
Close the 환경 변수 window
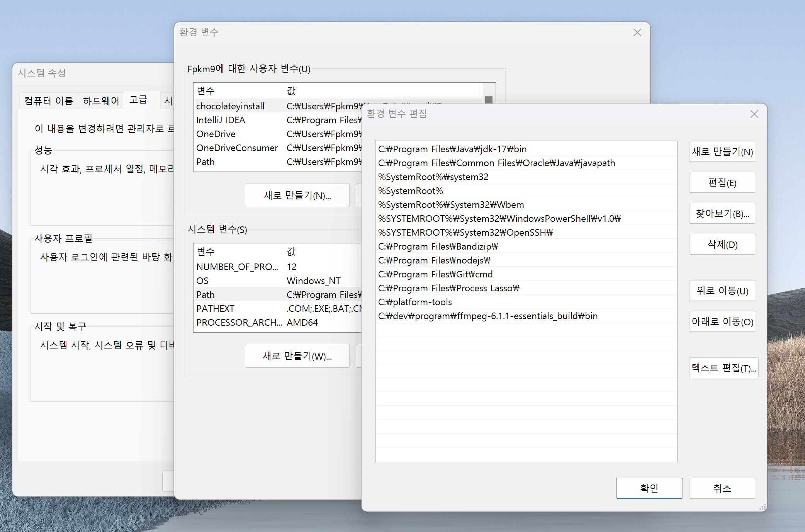point(637,32)
